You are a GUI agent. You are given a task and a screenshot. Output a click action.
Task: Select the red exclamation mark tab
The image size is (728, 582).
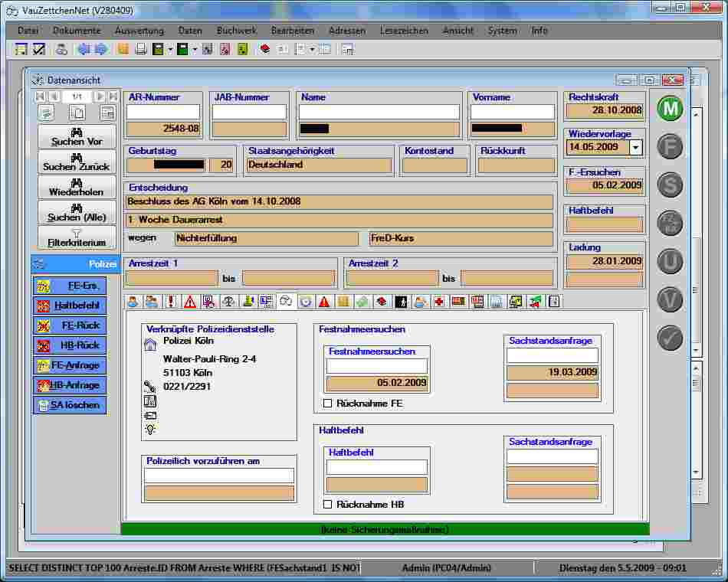(x=172, y=302)
